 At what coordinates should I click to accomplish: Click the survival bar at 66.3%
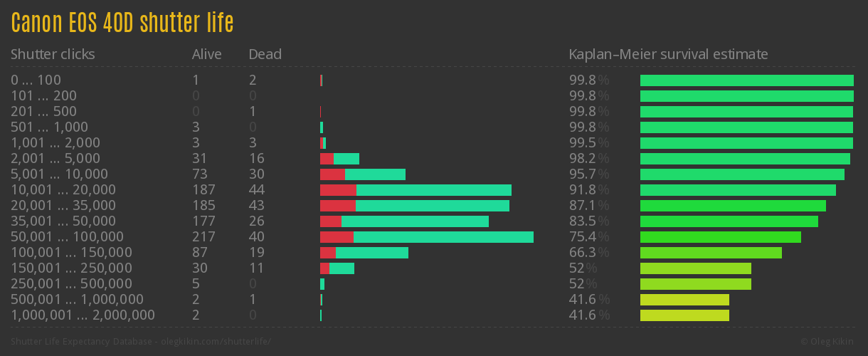click(711, 253)
